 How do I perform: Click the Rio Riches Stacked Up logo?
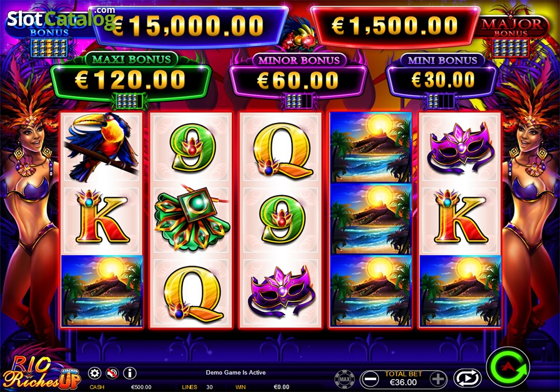click(41, 373)
